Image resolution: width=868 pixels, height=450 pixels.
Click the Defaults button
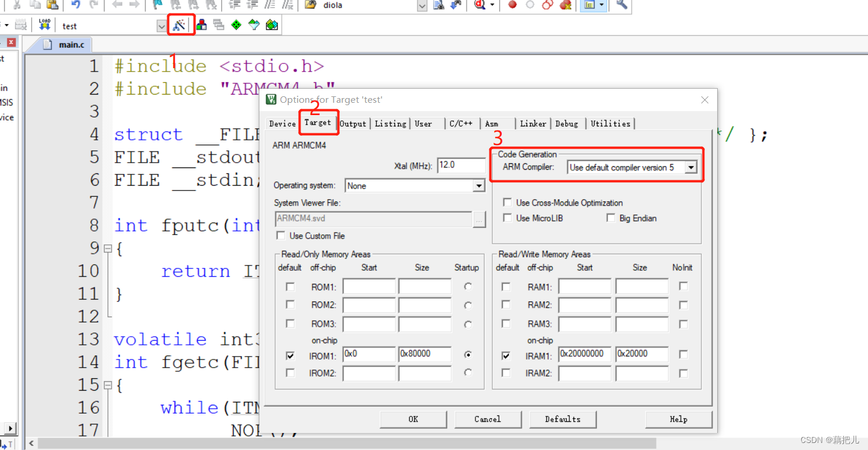pyautogui.click(x=562, y=419)
